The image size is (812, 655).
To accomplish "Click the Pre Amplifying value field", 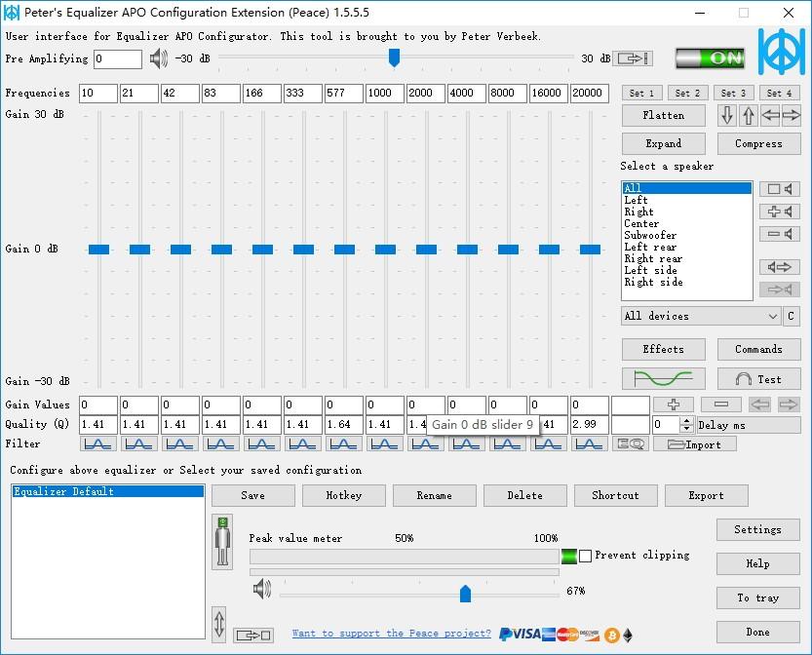I will (118, 59).
